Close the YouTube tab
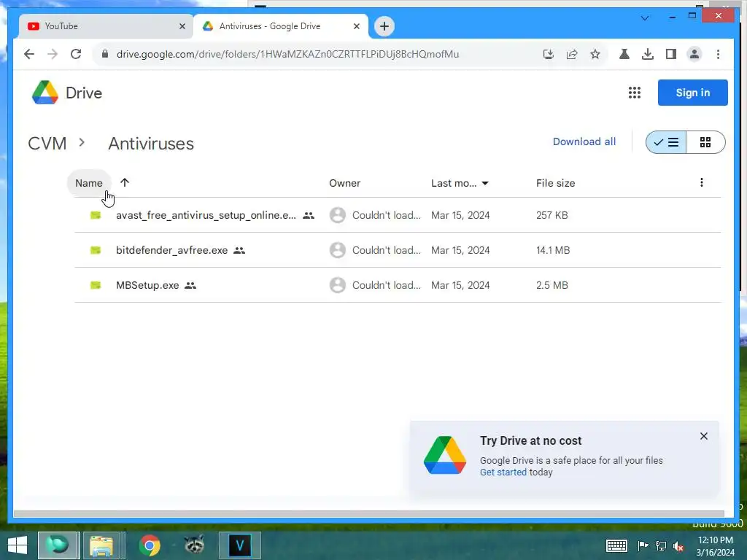 point(182,26)
